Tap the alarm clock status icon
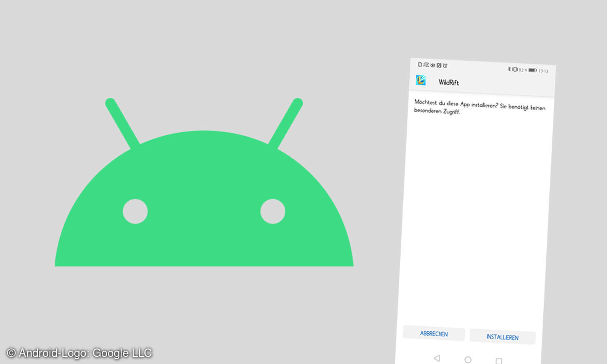607x364 pixels. pyautogui.click(x=445, y=66)
